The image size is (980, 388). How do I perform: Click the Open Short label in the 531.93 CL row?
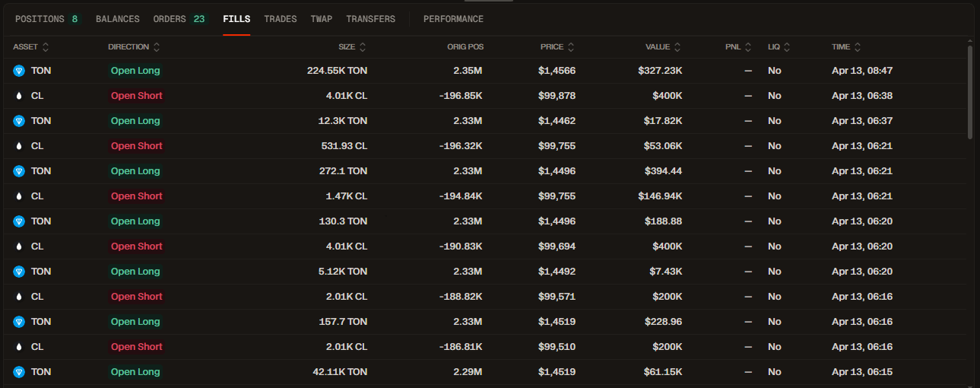point(137,146)
